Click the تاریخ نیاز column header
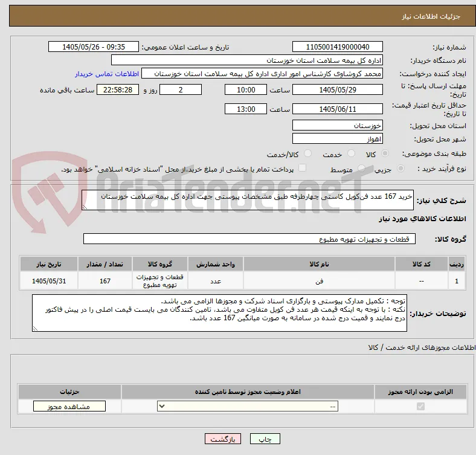476x455 pixels. (49, 264)
